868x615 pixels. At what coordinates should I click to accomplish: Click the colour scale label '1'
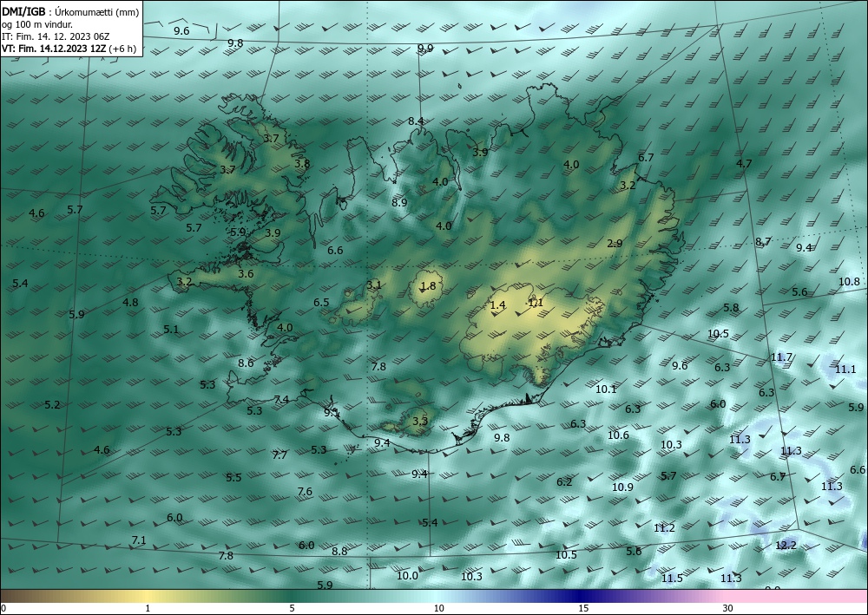coord(148,608)
